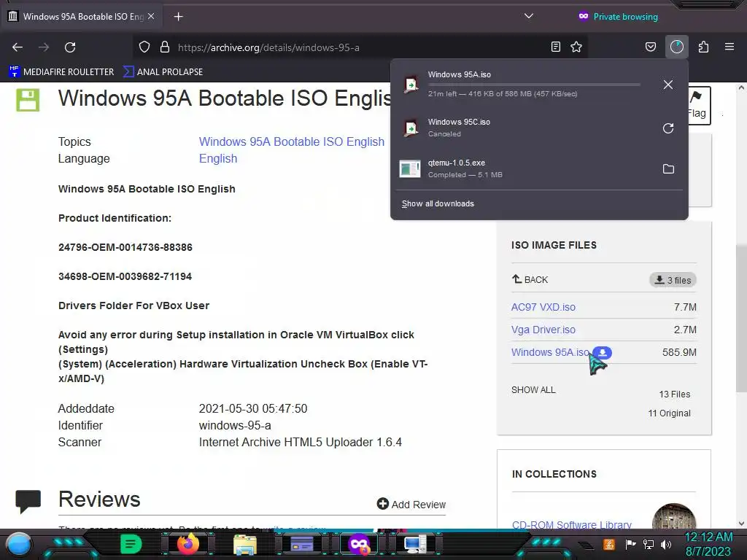Open a new tab with plus button

[178, 17]
